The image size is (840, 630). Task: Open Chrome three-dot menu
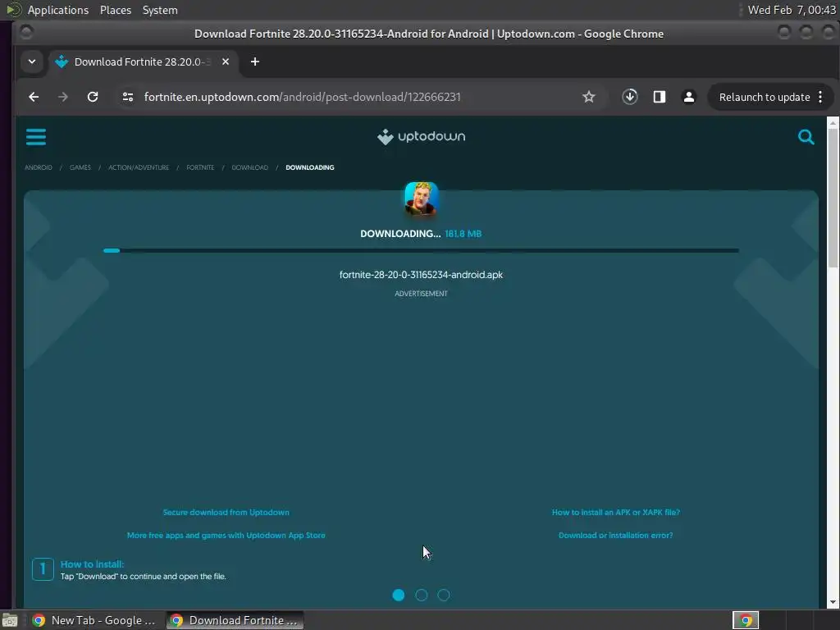click(x=820, y=97)
